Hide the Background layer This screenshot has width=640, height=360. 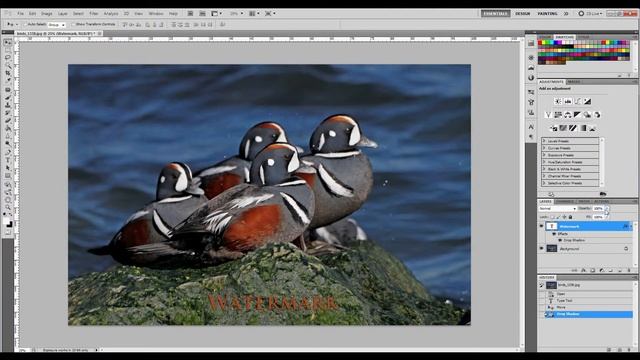coord(541,249)
